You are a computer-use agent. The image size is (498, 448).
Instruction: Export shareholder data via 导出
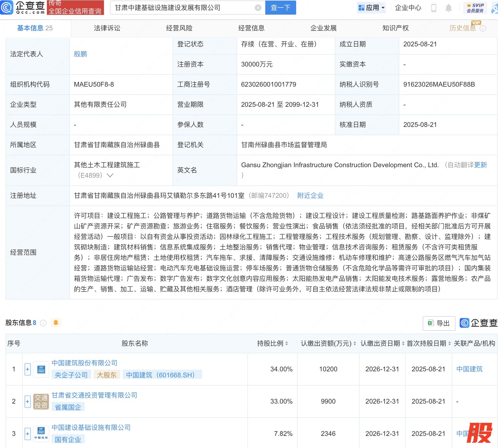pos(439,323)
